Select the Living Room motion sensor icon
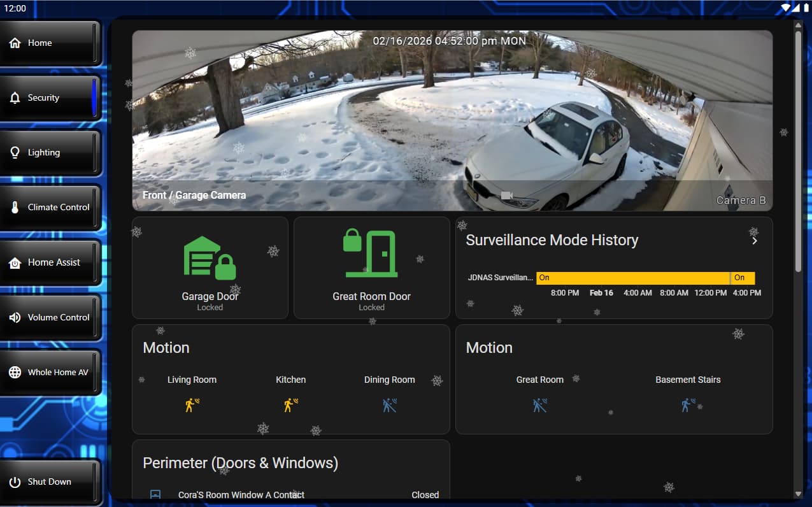The height and width of the screenshot is (507, 812). [x=192, y=405]
